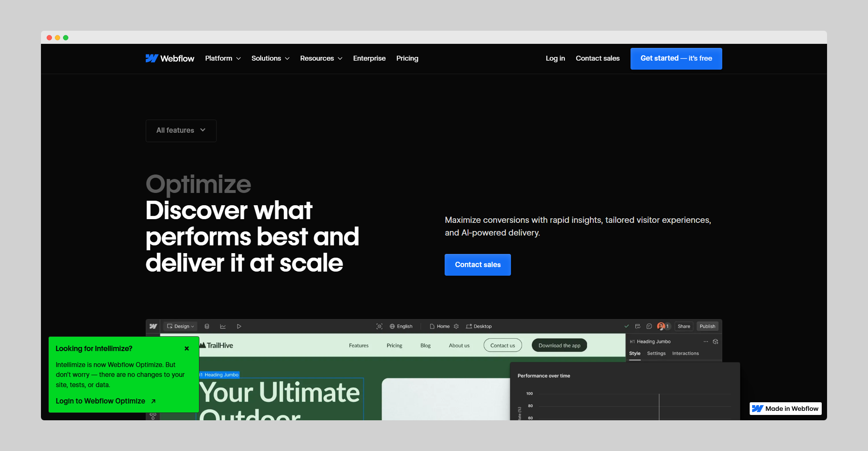Screen dimensions: 868x451
Task: Click Pricing in the TrailHive nav
Action: pyautogui.click(x=394, y=346)
